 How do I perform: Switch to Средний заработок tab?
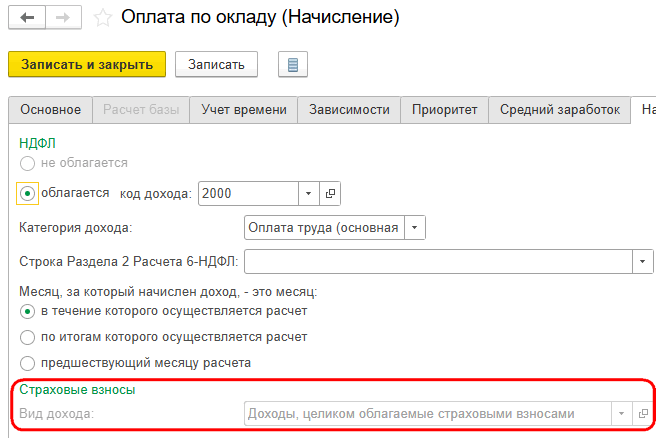point(560,110)
